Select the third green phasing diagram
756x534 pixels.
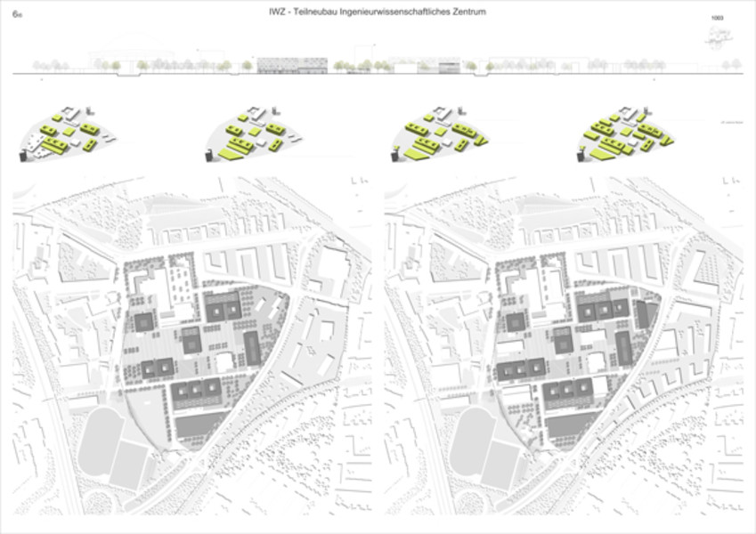(440, 138)
